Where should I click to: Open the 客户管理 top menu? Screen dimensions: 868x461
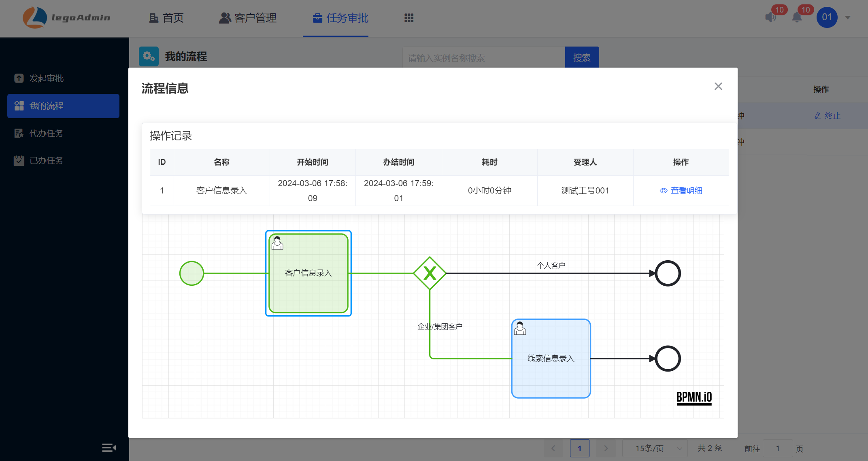point(248,18)
